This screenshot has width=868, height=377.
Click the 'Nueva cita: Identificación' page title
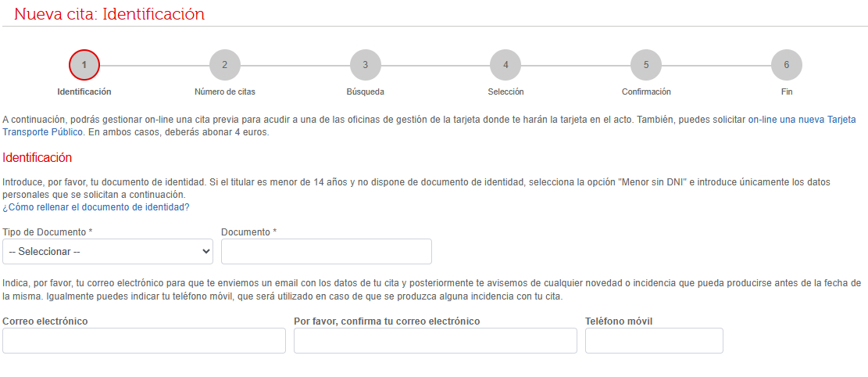point(109,14)
